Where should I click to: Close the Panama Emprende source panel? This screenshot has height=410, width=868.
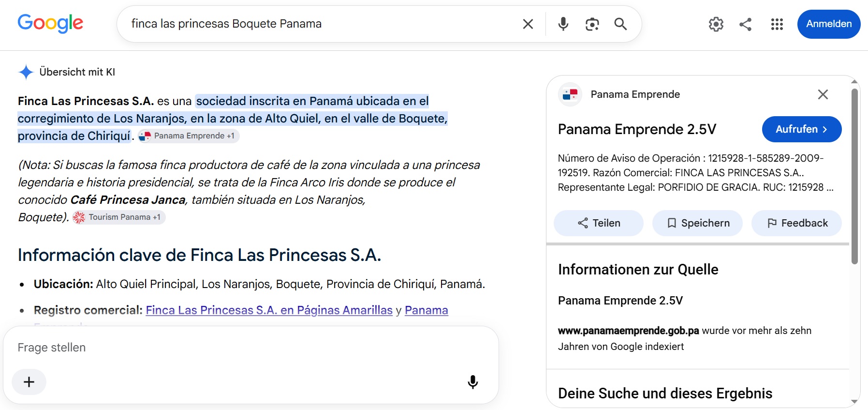click(823, 94)
